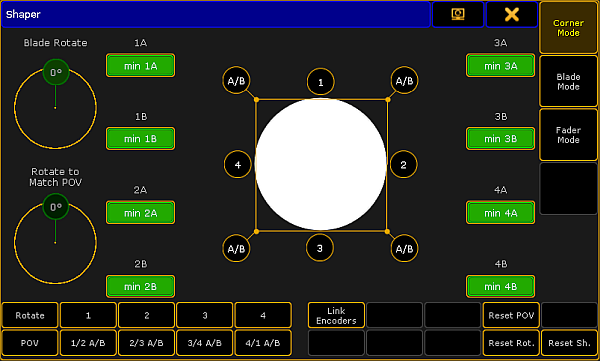The image size is (600, 361).
Task: Select Corner Mode tab
Action: (568, 28)
